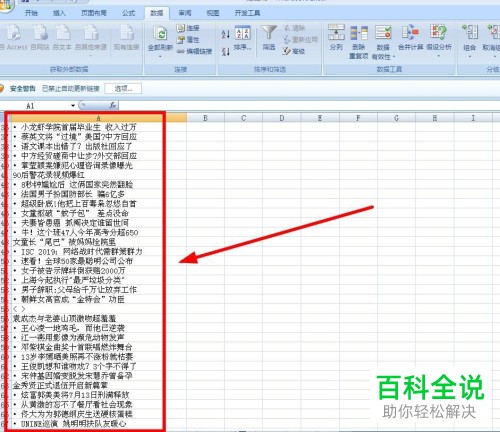This screenshot has height=432, width=500.
Task: Select cell reading 女童长"尾巴"被妈妈拴院里
Action: point(98,242)
